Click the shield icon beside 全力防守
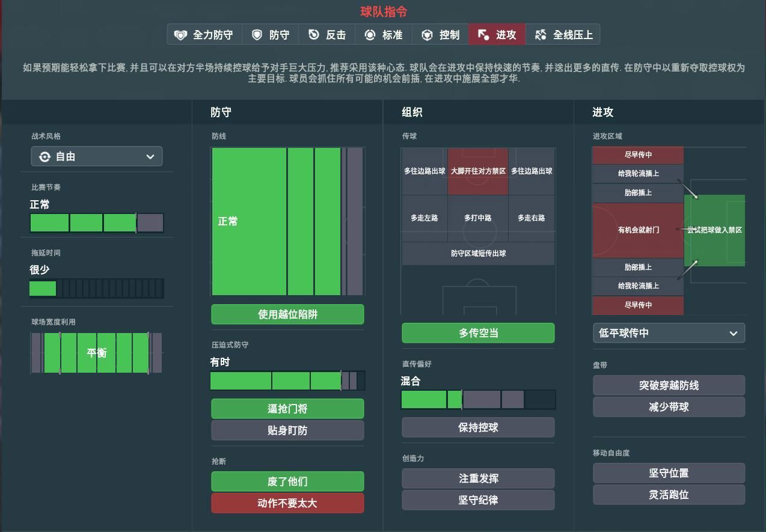This screenshot has width=766, height=532. [x=180, y=35]
